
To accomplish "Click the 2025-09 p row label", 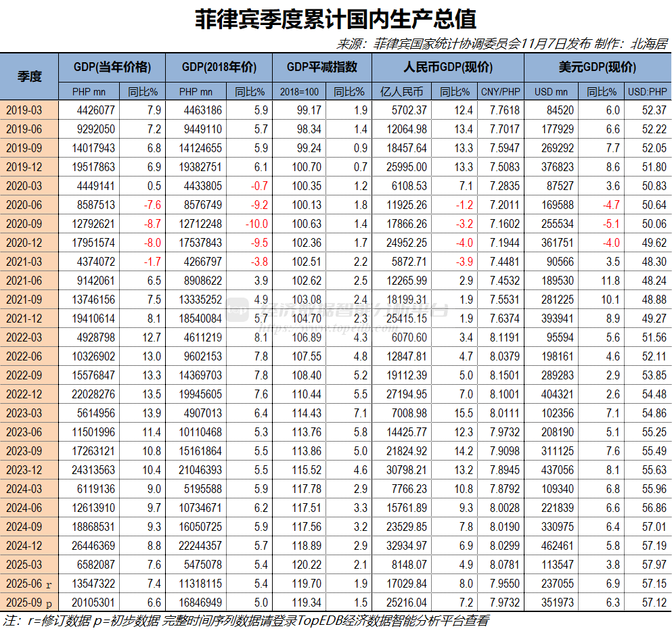I will pyautogui.click(x=30, y=601).
